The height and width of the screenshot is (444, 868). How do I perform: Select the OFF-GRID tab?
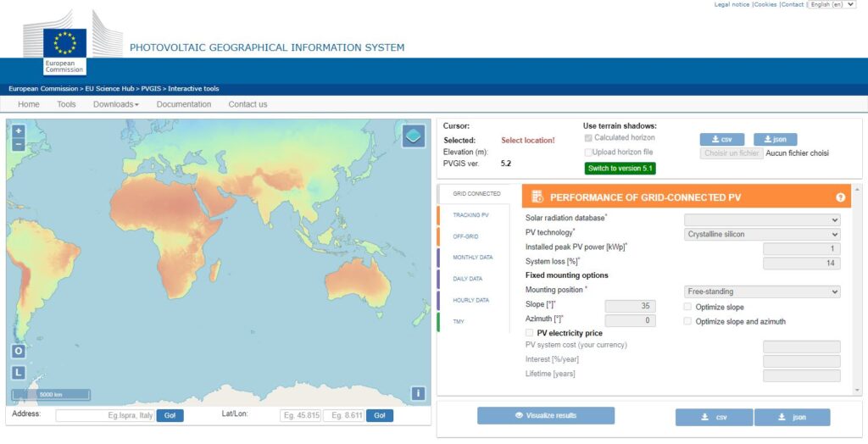pos(465,236)
